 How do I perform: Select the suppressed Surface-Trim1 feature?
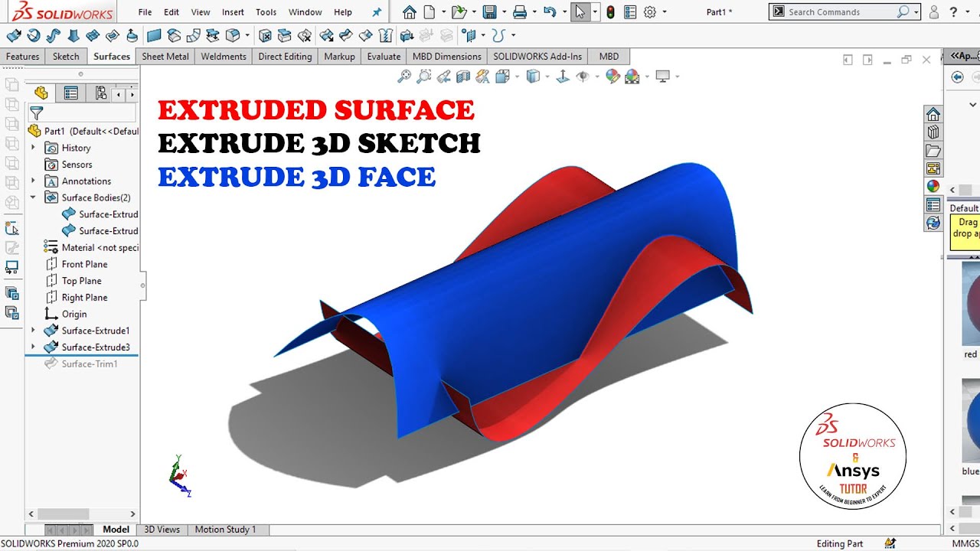pyautogui.click(x=81, y=364)
